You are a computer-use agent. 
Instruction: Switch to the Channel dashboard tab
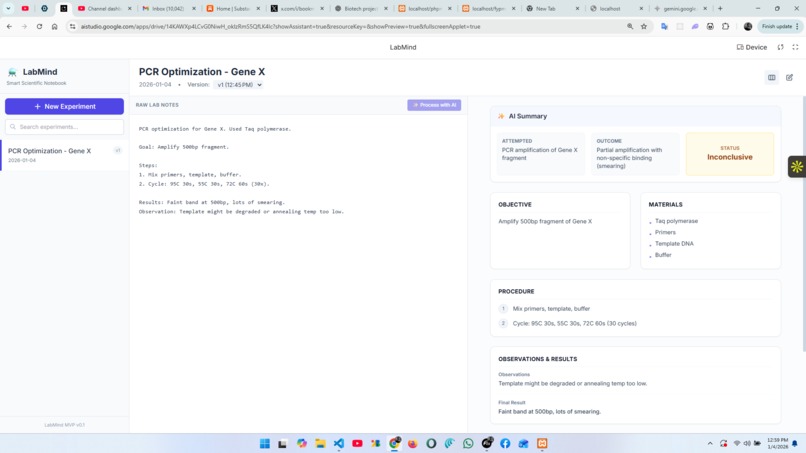104,9
